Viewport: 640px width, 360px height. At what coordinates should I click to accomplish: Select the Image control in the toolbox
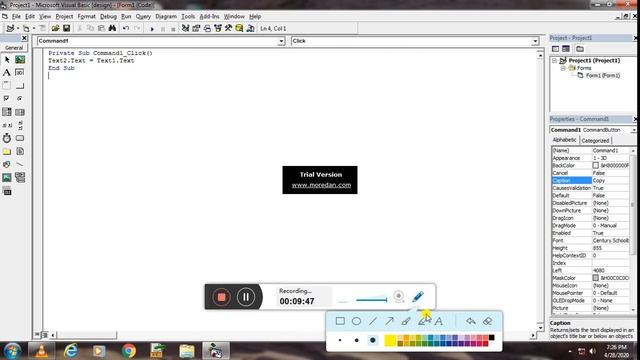click(7, 178)
